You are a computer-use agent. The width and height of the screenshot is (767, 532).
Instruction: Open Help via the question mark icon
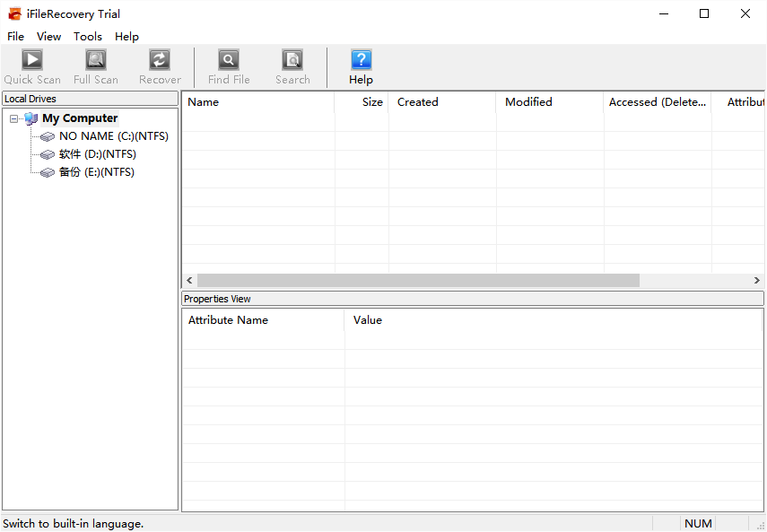point(361,60)
